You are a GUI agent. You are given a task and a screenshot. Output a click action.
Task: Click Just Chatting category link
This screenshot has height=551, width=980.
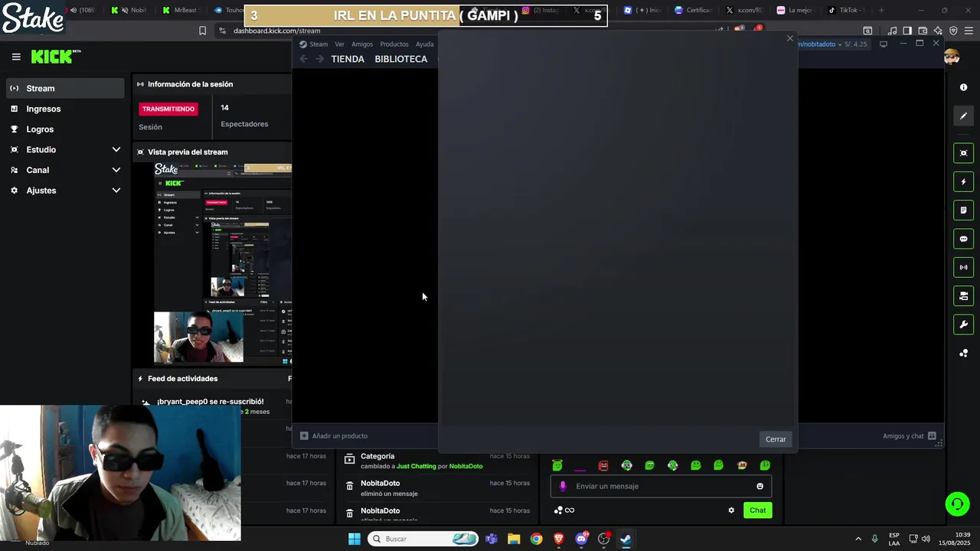point(416,466)
